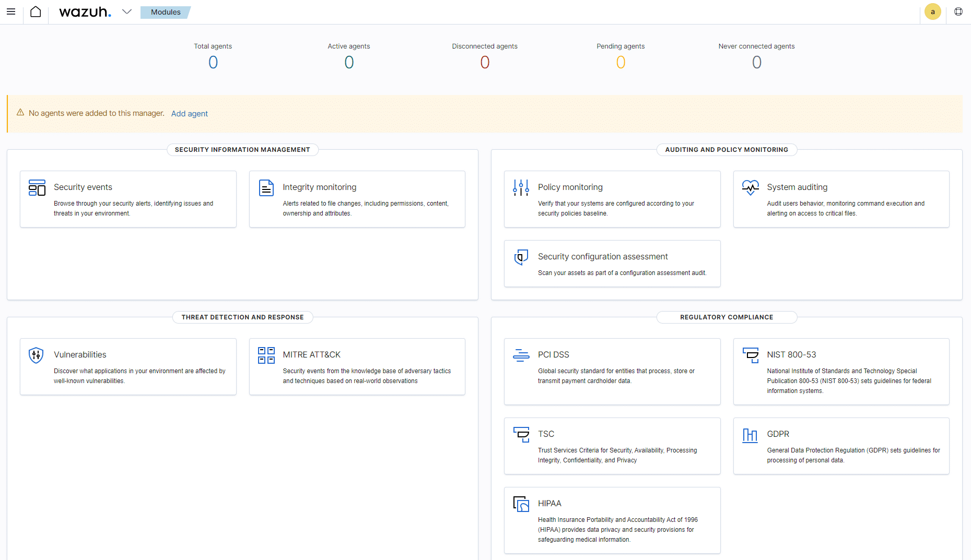Open the TSC module title
971x560 pixels.
546,434
